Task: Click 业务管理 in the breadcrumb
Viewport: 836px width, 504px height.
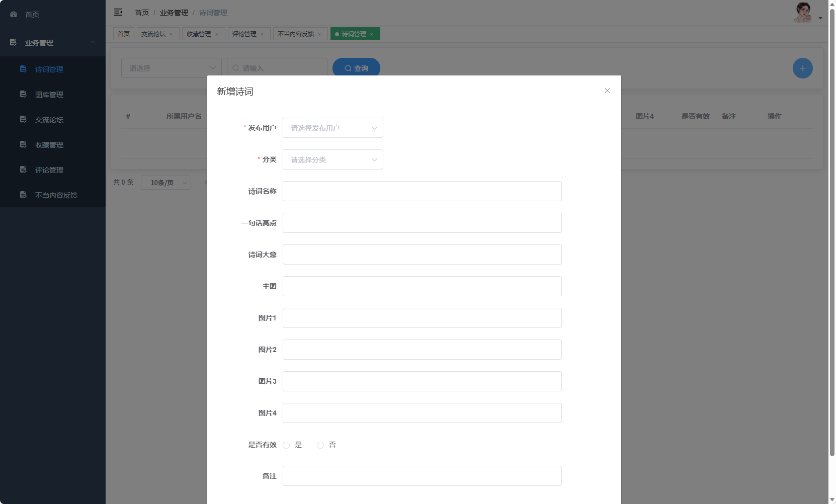Action: coord(173,12)
